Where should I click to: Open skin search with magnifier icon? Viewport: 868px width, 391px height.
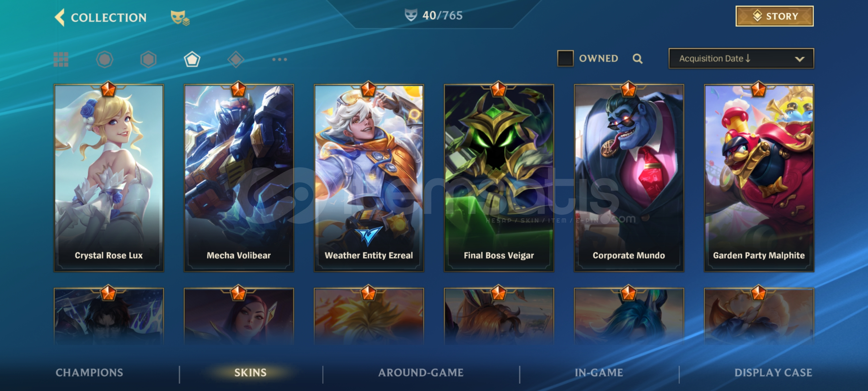(638, 59)
